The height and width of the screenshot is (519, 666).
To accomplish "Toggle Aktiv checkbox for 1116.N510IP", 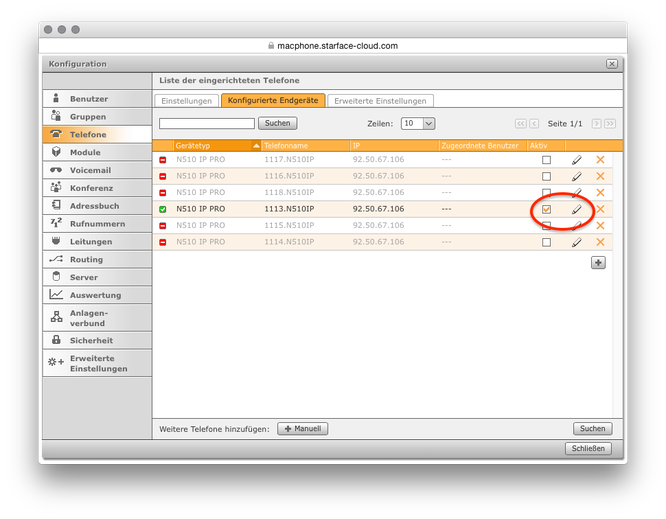I will point(546,176).
